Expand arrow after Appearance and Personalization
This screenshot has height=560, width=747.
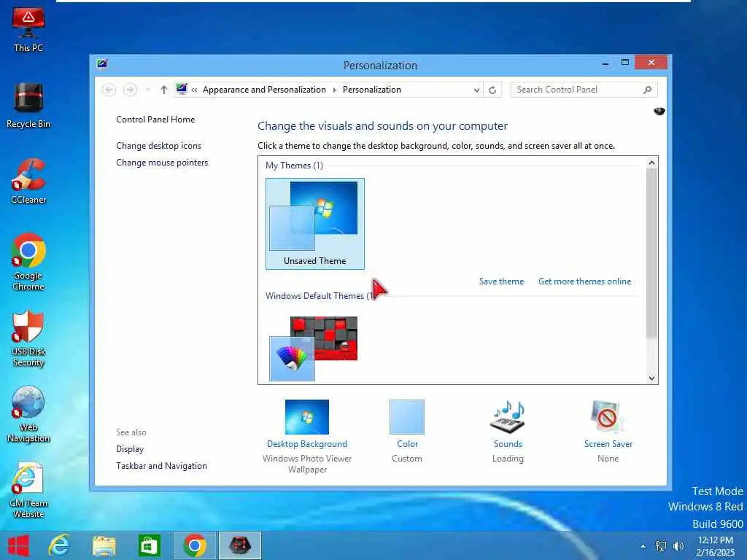334,90
